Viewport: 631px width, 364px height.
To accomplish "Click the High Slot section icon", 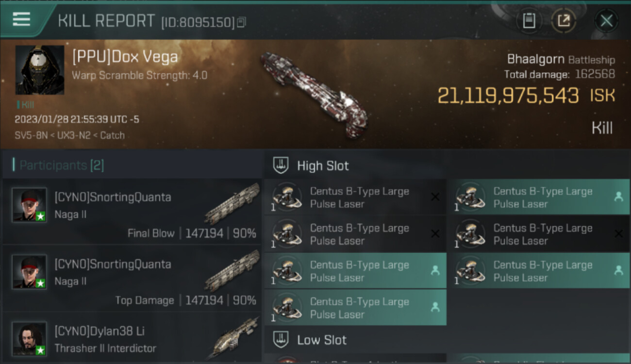I will point(282,165).
